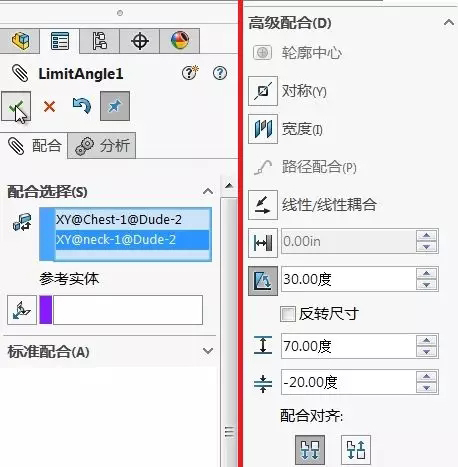Open the DisplayManager color-ball tab
Image resolution: width=458 pixels, height=467 pixels.
pyautogui.click(x=180, y=41)
